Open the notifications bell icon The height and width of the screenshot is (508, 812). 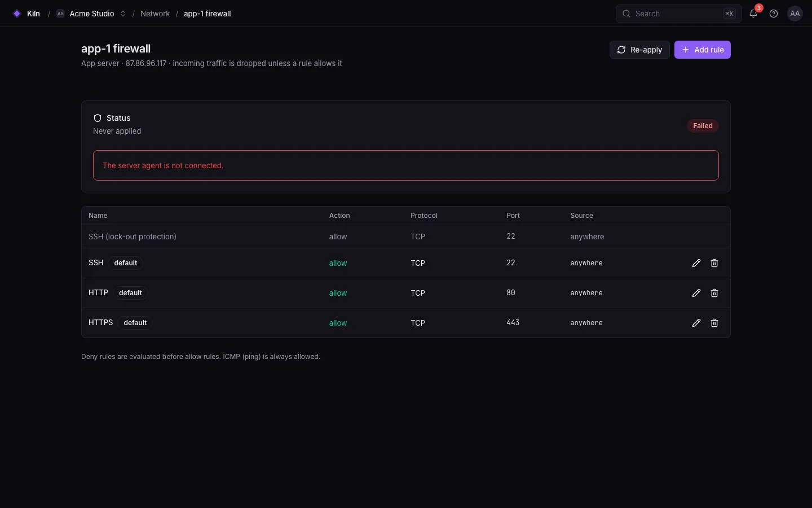(753, 14)
